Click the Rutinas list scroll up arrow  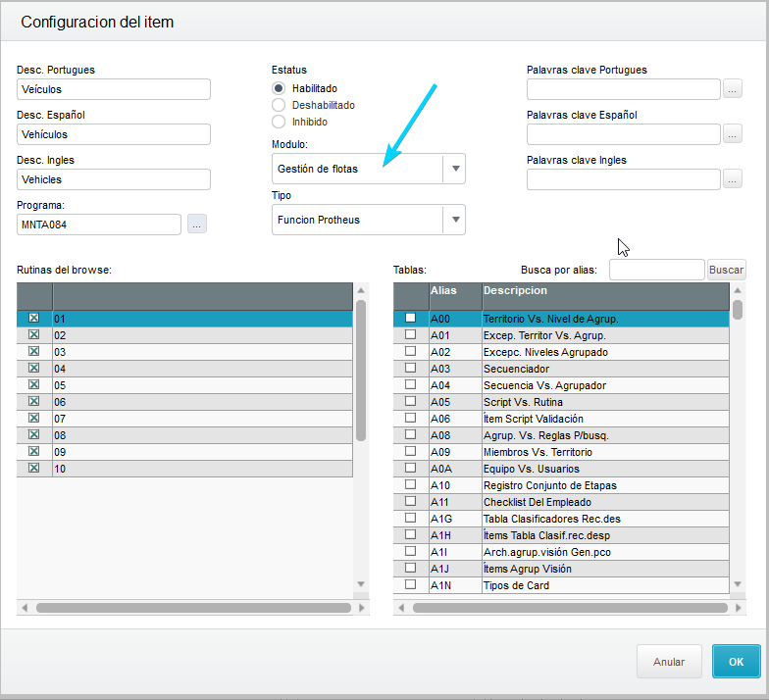361,290
